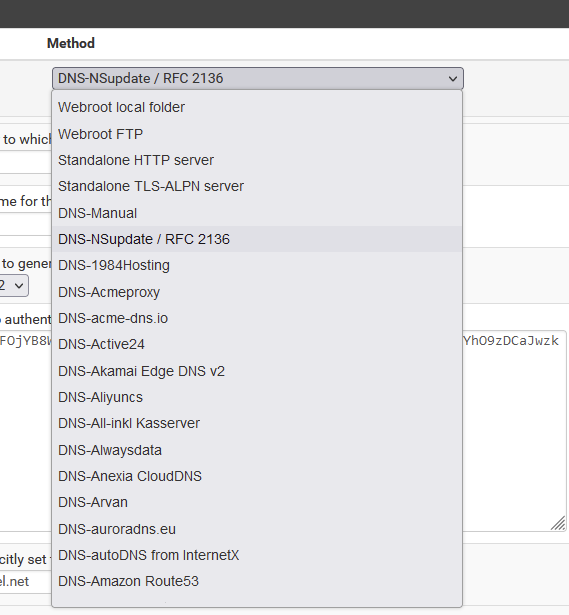Grab the textarea resize handle
The width and height of the screenshot is (569, 615).
point(558,524)
